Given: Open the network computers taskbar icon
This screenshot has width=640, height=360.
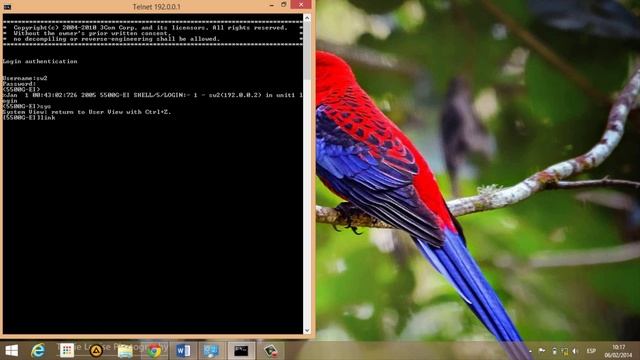Looking at the screenshot, I should (x=211, y=351).
